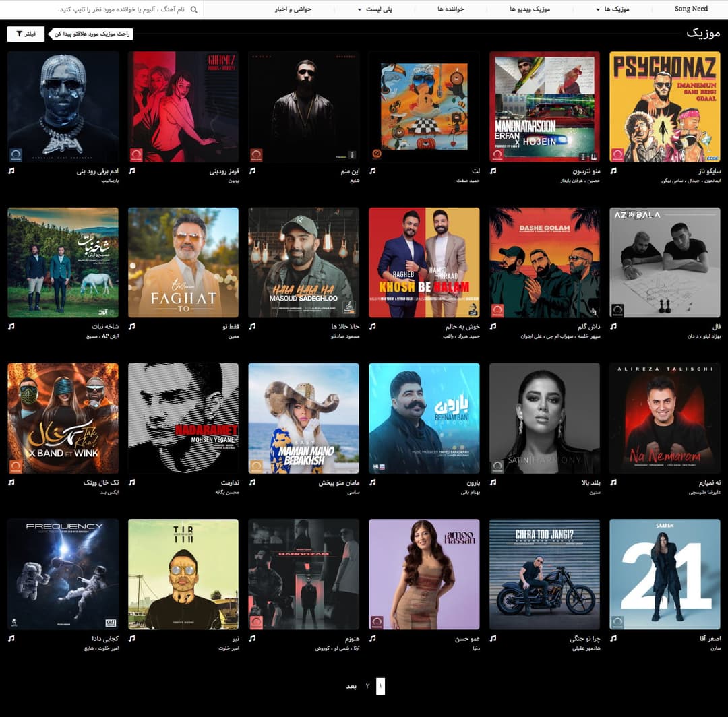Screen dimensions: 728x717
Task: Open the فقط تو song title link
Action: coord(231,326)
